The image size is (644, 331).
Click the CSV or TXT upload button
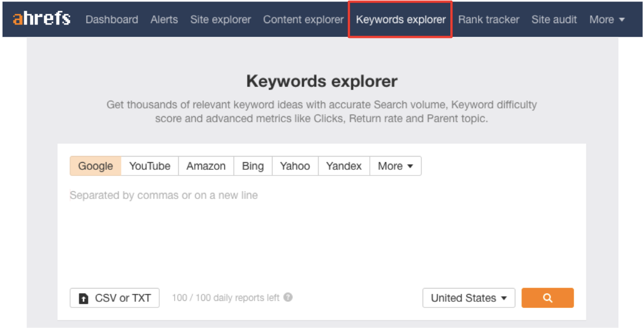pyautogui.click(x=114, y=298)
